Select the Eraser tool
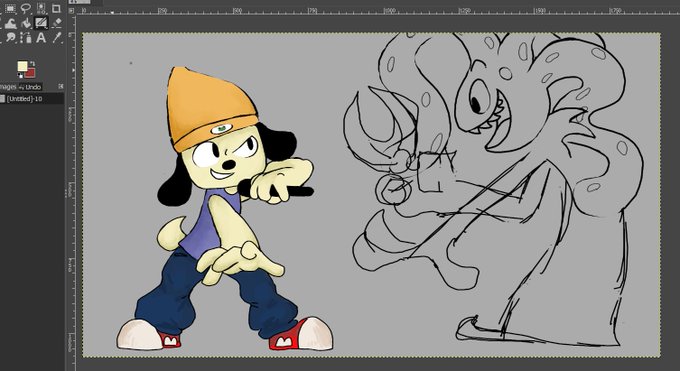 tap(56, 23)
